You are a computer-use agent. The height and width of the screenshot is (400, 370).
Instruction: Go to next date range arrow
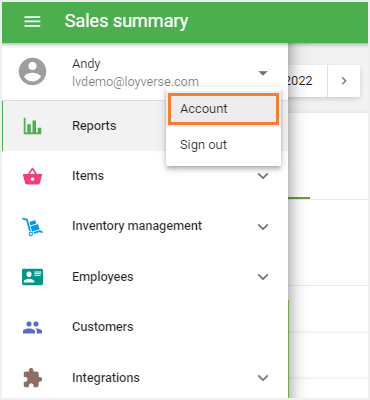pos(344,81)
